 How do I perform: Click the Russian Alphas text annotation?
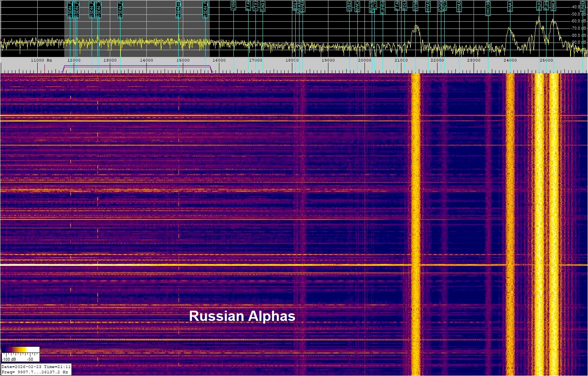242,316
